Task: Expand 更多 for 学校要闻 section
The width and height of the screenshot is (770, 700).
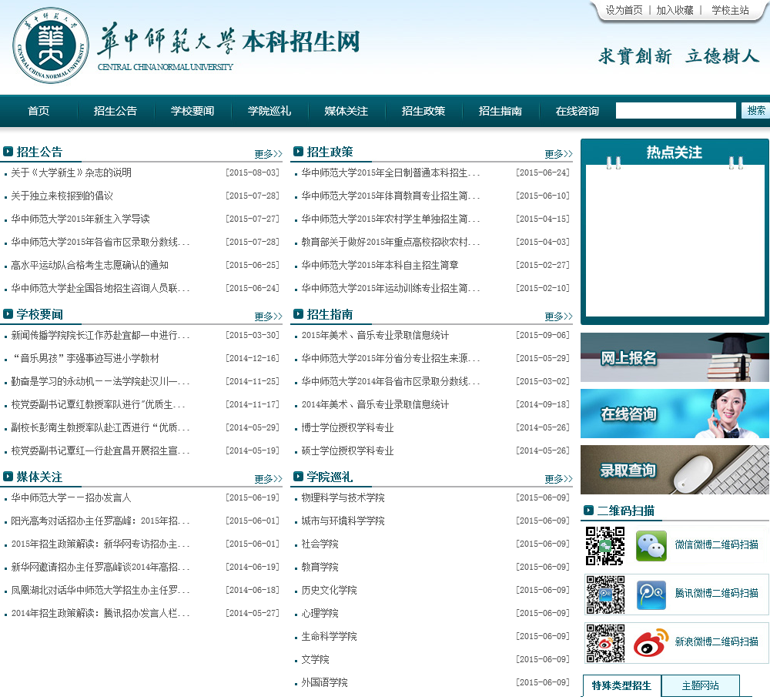Action: [x=268, y=317]
